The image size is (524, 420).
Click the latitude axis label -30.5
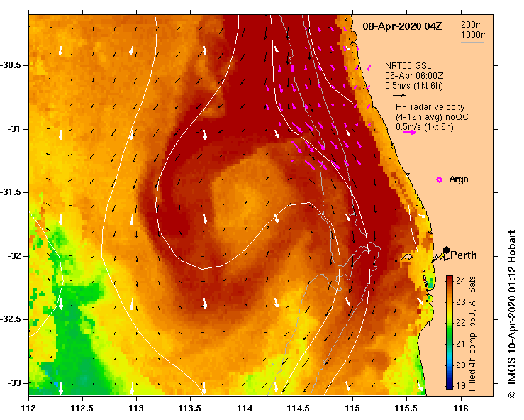(11, 65)
